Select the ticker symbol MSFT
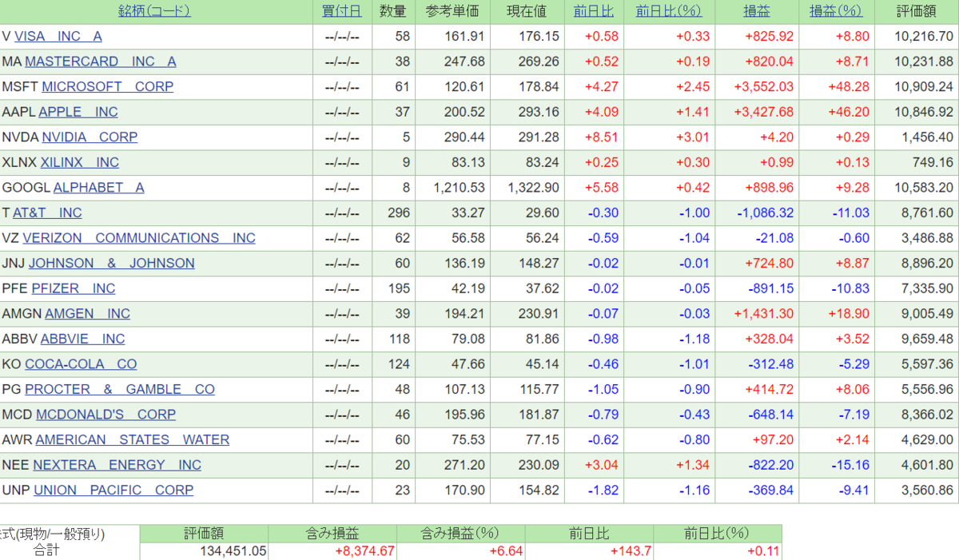This screenshot has height=560, width=959. tap(20, 87)
